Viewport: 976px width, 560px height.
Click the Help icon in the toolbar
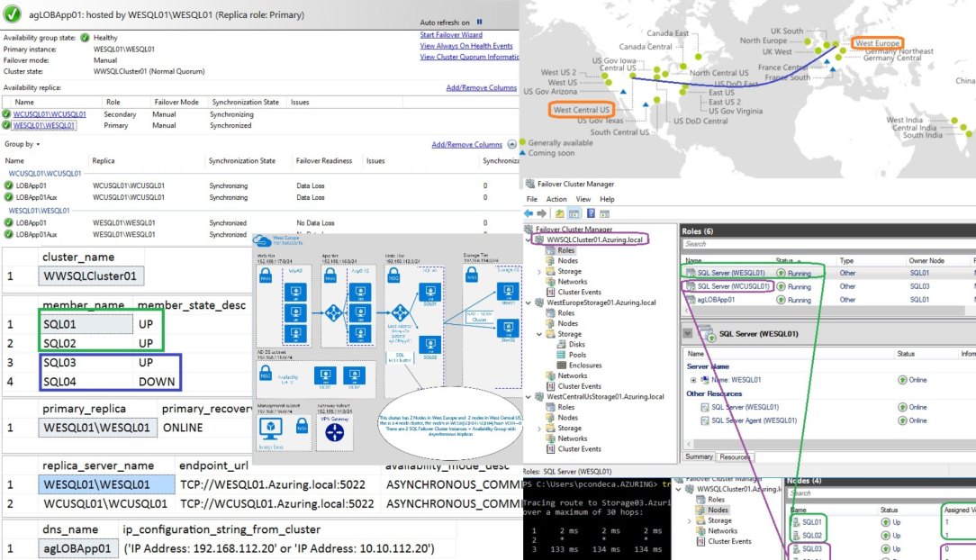coord(591,213)
